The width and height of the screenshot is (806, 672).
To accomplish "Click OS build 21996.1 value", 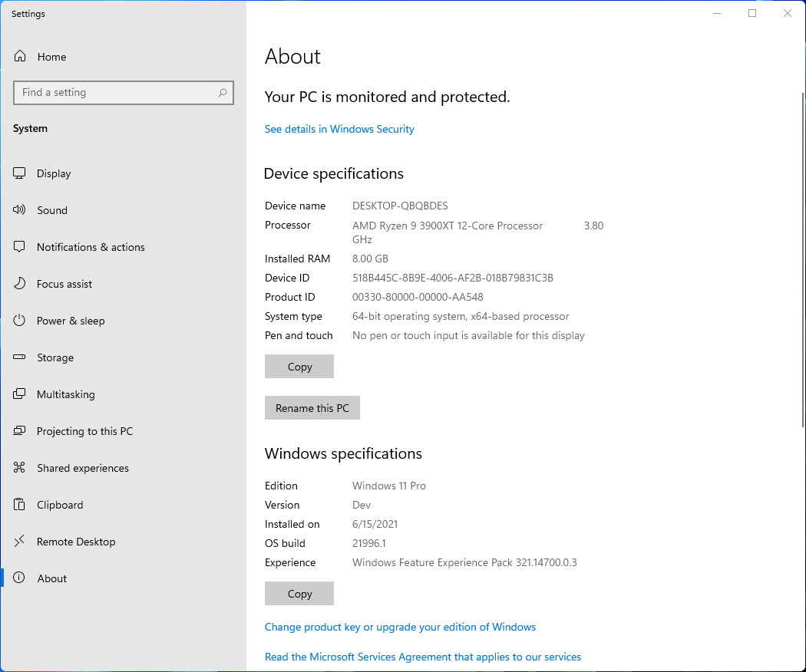I will 369,543.
